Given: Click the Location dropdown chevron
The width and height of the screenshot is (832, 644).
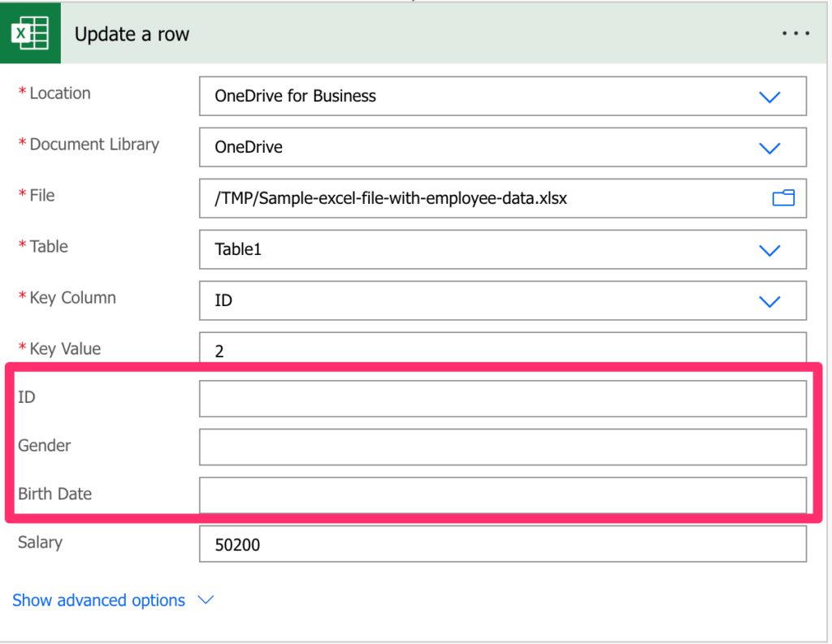Looking at the screenshot, I should [769, 97].
